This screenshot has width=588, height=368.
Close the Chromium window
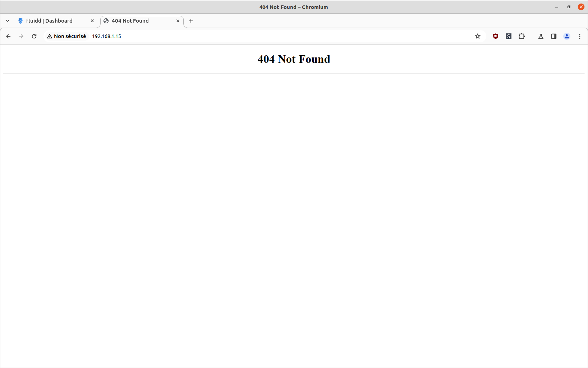pos(581,7)
